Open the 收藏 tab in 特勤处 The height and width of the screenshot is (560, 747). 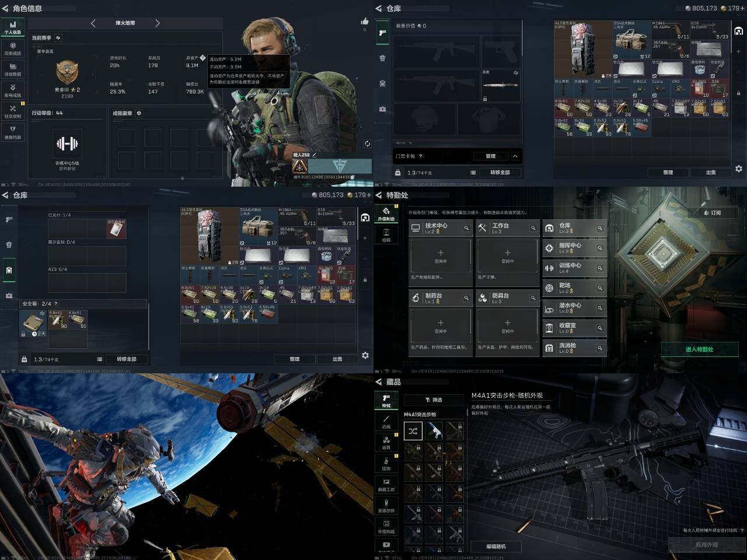[x=386, y=235]
